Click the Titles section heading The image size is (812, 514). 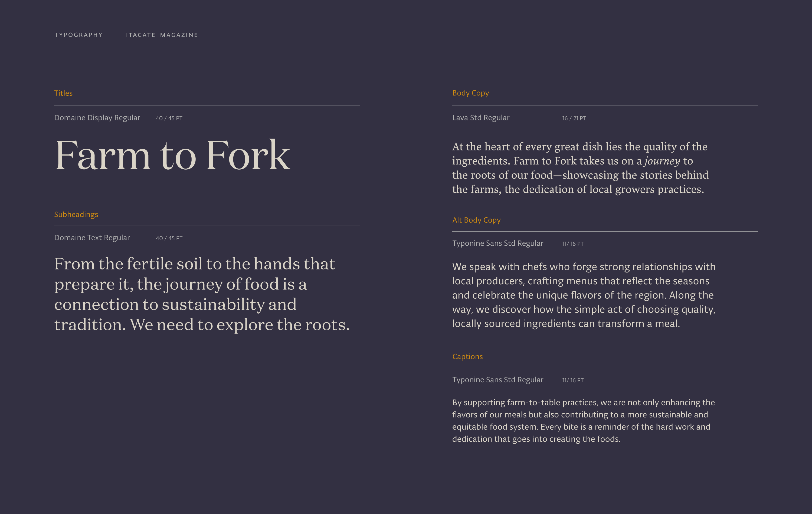pos(63,93)
